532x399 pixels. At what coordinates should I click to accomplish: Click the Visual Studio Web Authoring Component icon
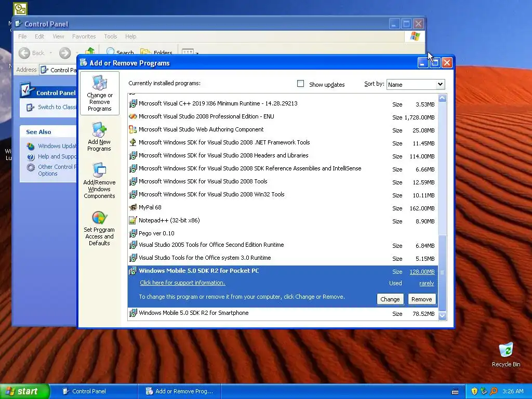[133, 129]
